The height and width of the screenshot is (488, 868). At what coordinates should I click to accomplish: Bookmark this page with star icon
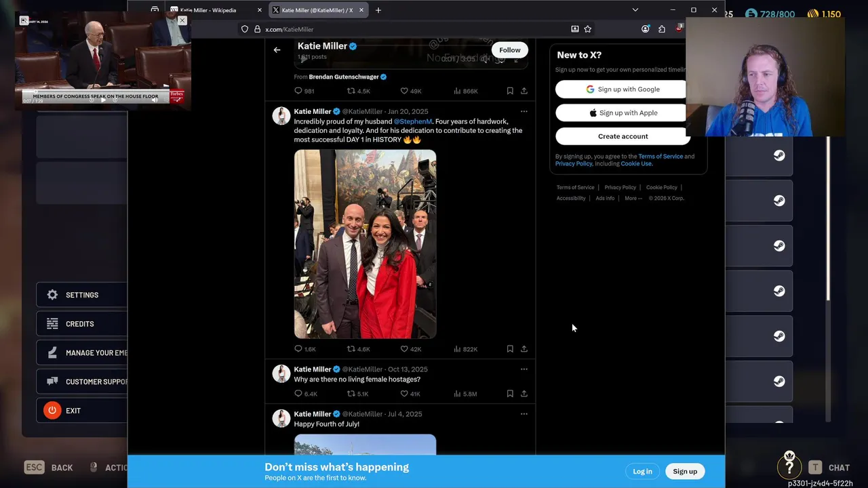tap(588, 29)
